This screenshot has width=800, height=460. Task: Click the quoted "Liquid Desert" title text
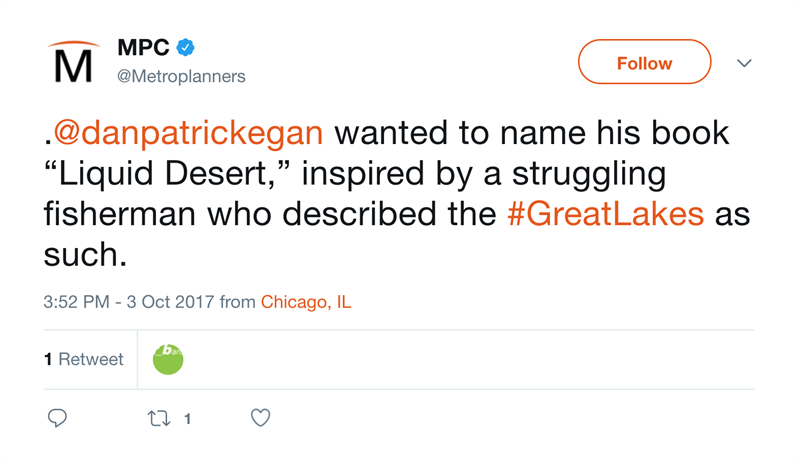[x=169, y=173]
